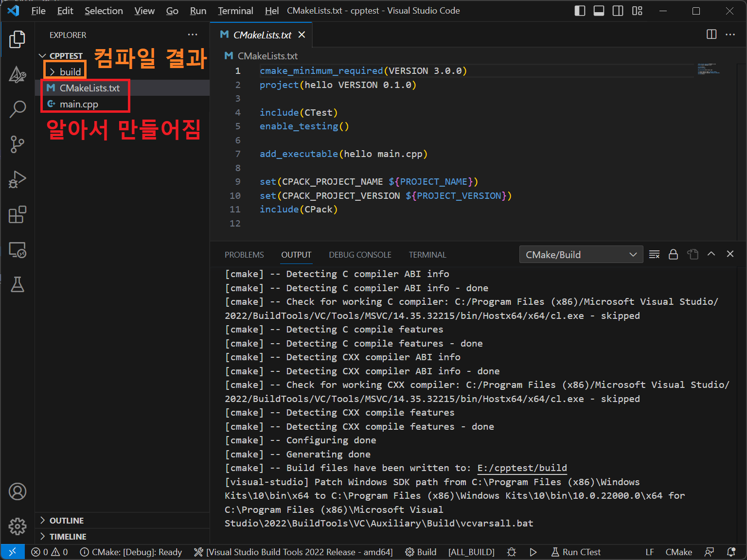747x560 pixels.
Task: Click the Manage gear icon
Action: (18, 526)
